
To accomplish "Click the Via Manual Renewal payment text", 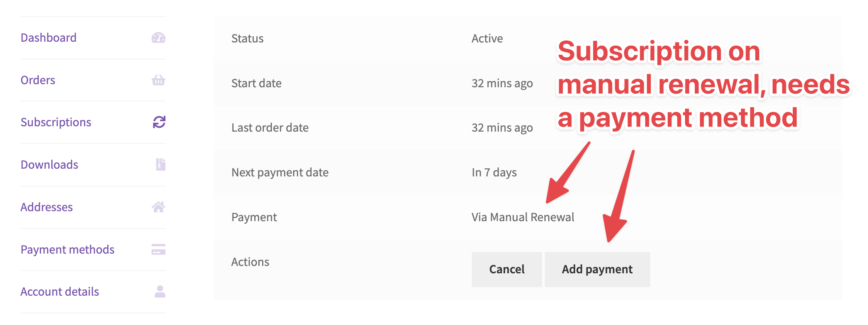I will coord(523,217).
